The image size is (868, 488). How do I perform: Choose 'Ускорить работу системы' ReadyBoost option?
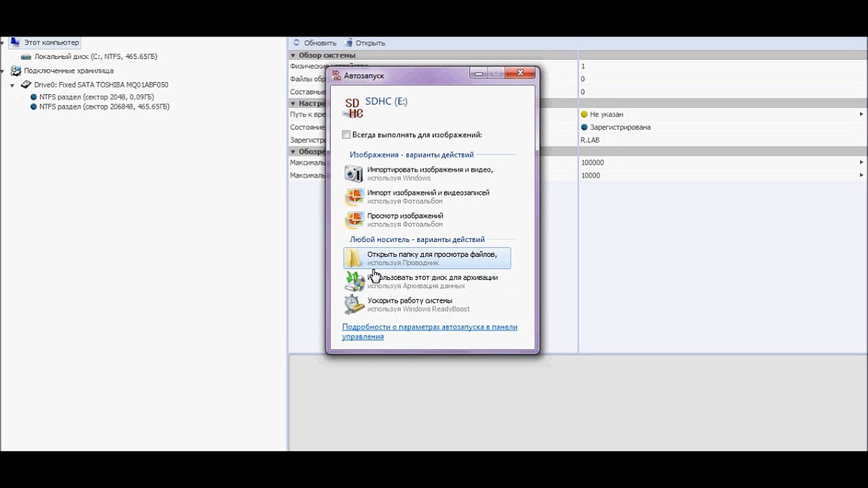427,304
